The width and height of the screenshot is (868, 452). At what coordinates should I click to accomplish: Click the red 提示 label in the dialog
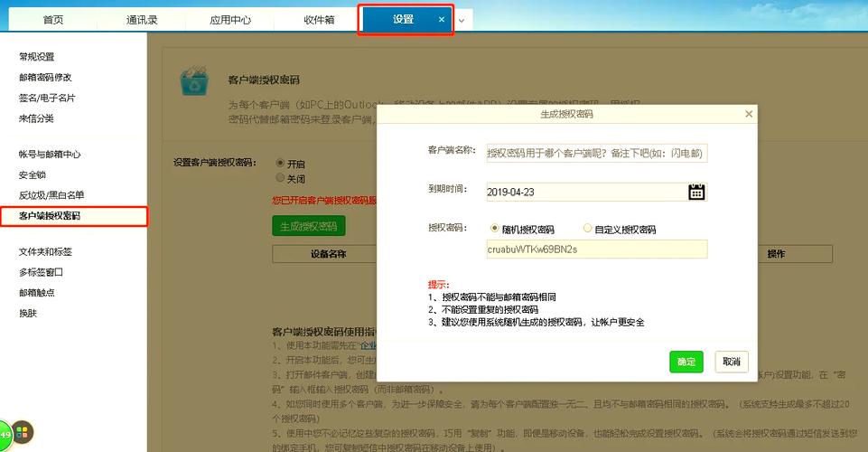click(438, 284)
